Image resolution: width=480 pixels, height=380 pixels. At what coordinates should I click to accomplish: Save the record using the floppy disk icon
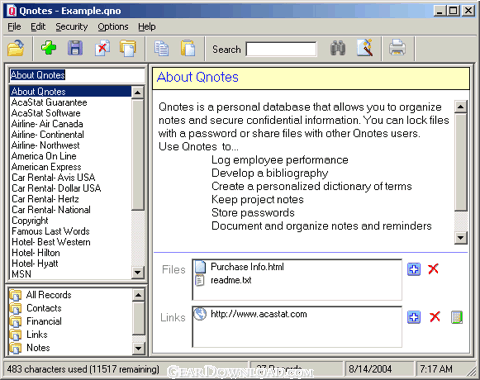75,48
